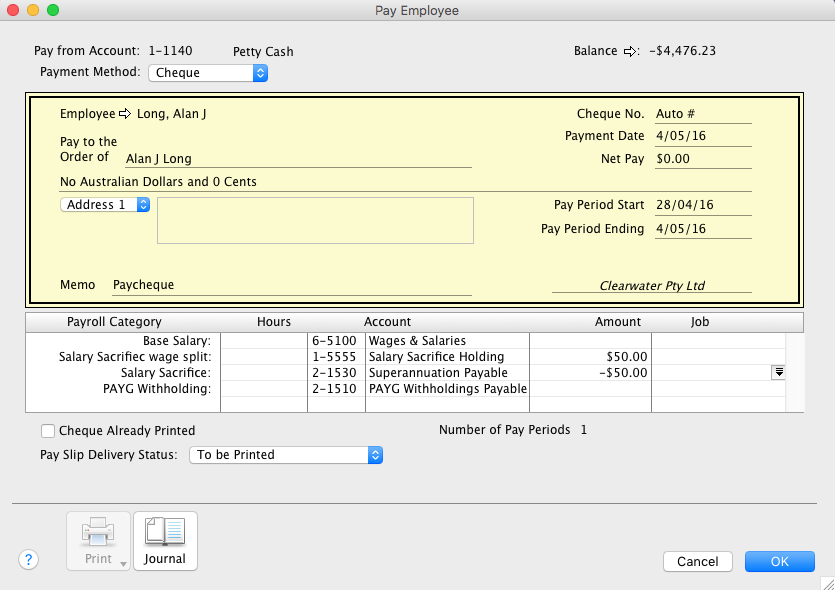Tick the Cheque Already Printed checkbox

pos(48,431)
